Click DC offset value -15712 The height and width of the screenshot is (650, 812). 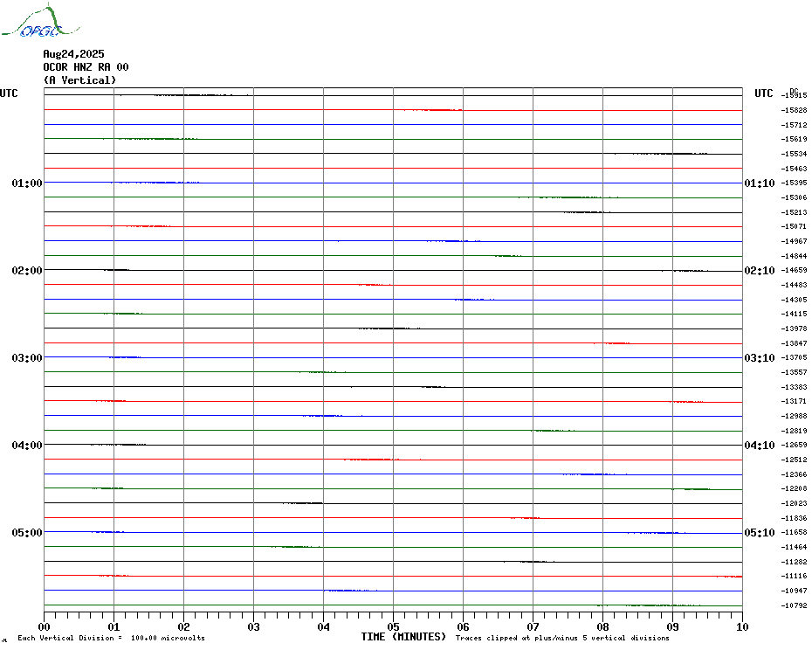tap(794, 125)
